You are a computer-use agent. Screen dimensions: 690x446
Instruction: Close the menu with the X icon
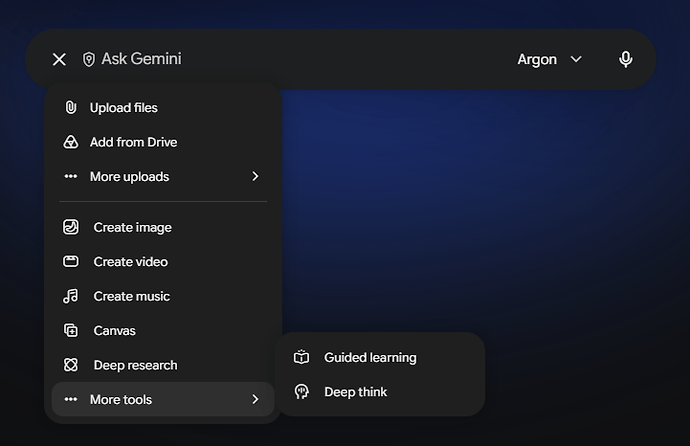[59, 59]
